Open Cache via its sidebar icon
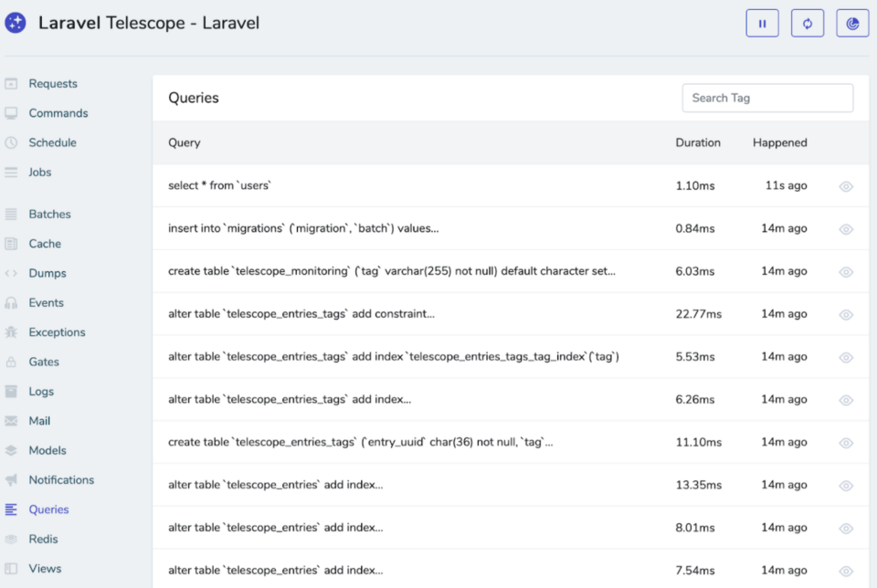Viewport: 877px width, 588px height. tap(11, 244)
